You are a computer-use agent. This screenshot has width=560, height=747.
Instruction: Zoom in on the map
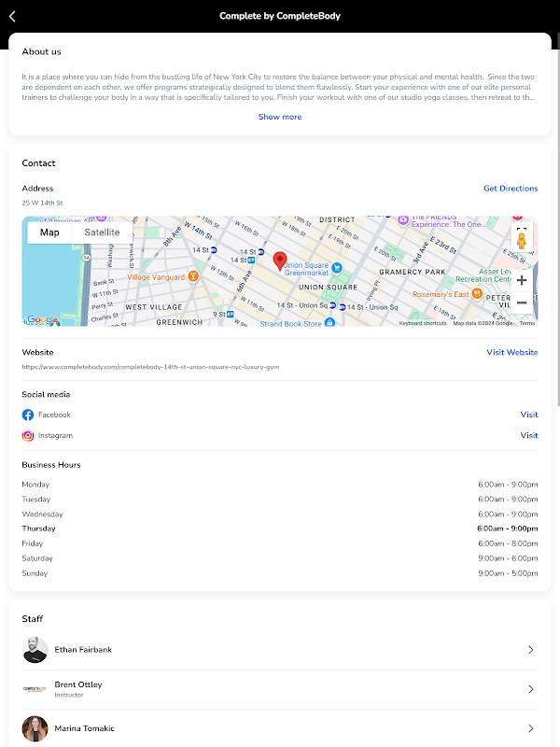pos(522,280)
